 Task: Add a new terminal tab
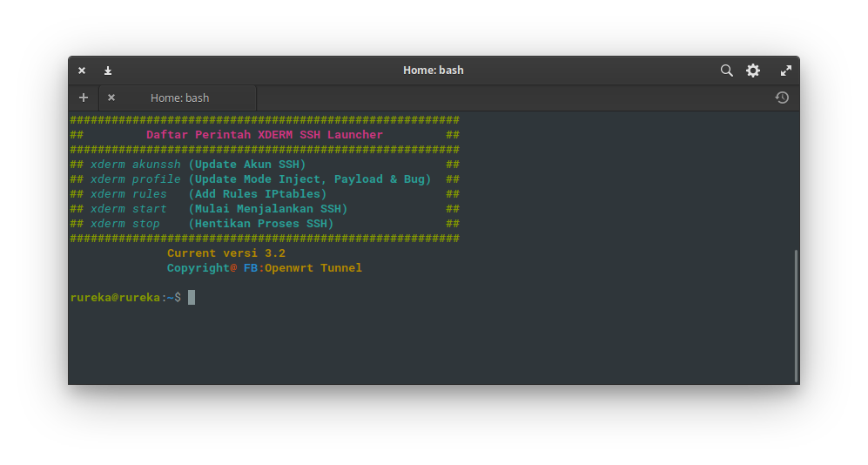click(84, 98)
